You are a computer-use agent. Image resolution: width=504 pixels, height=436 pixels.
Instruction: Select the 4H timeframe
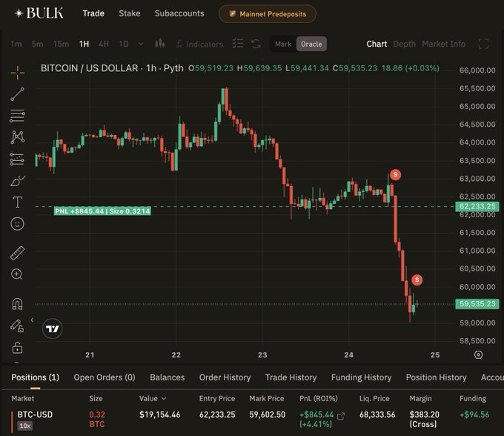pyautogui.click(x=104, y=44)
